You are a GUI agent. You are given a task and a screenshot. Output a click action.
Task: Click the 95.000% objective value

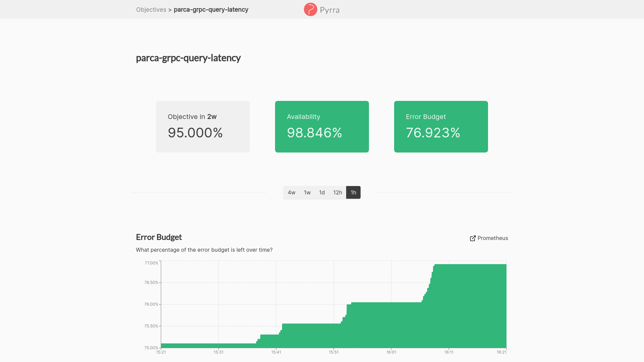click(195, 133)
